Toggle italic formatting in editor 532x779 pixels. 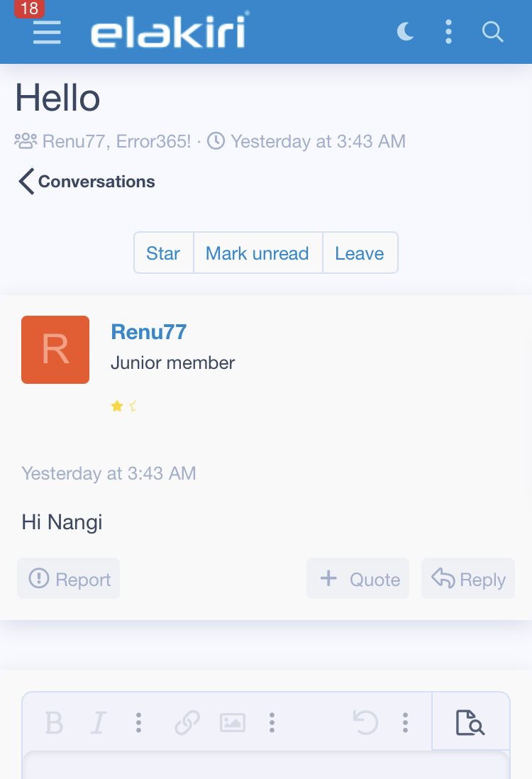click(x=99, y=722)
